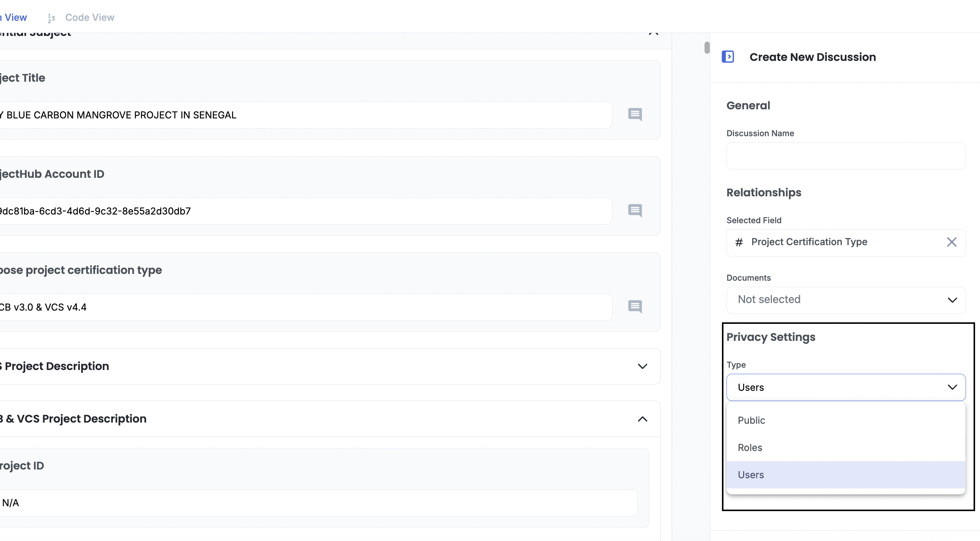Remove the selected Project Certification Type field
980x541 pixels.
pyautogui.click(x=952, y=242)
